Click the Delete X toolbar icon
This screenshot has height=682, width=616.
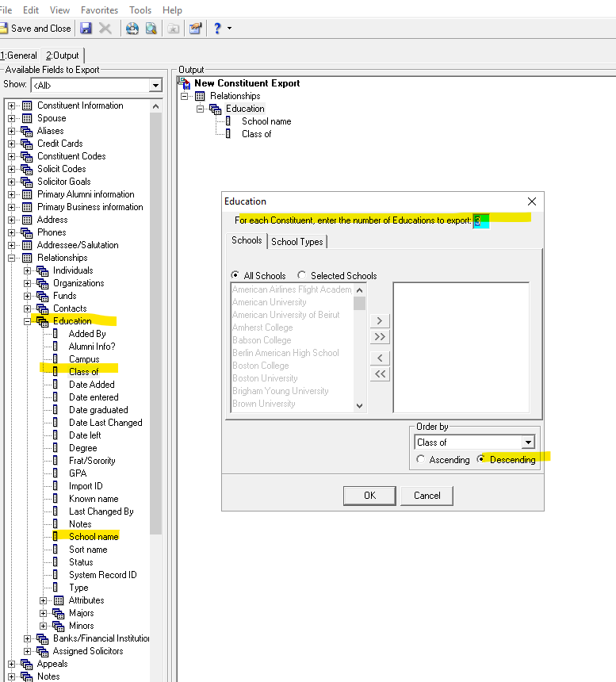click(x=105, y=29)
